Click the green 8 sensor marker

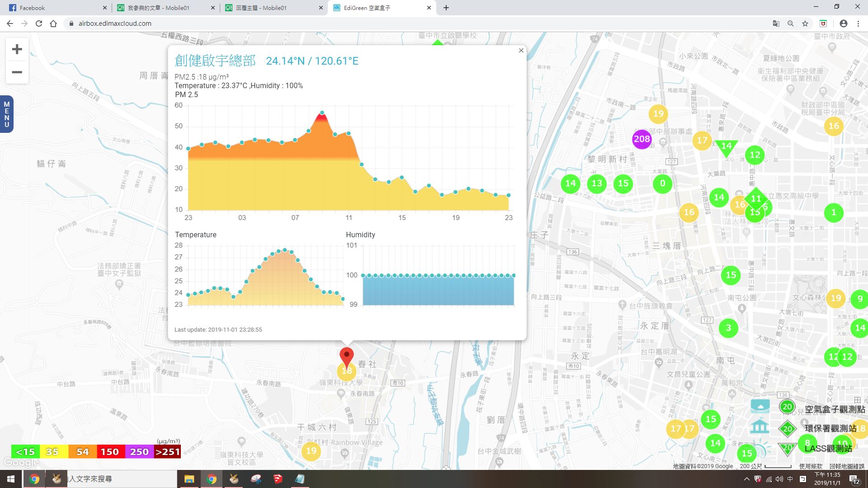click(x=807, y=443)
